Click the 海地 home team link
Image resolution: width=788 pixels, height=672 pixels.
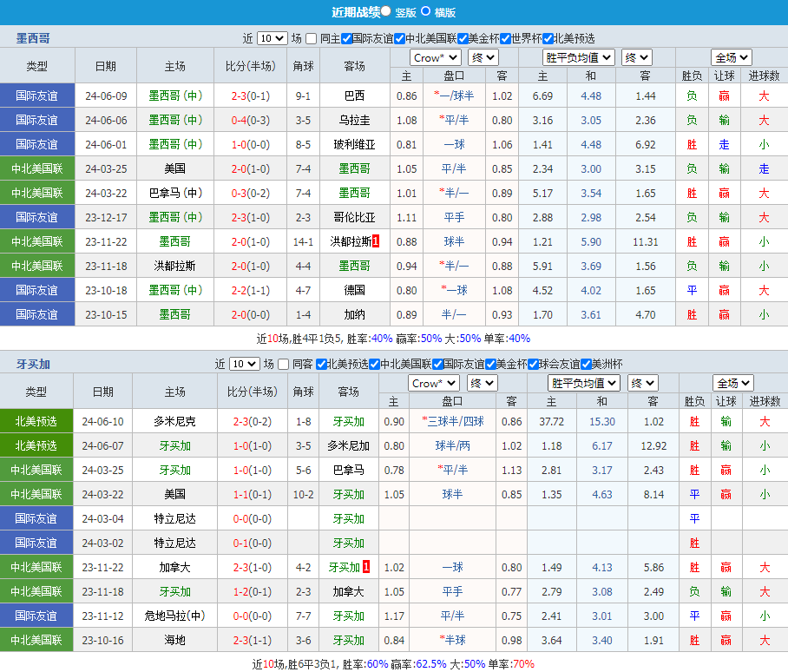tap(174, 640)
